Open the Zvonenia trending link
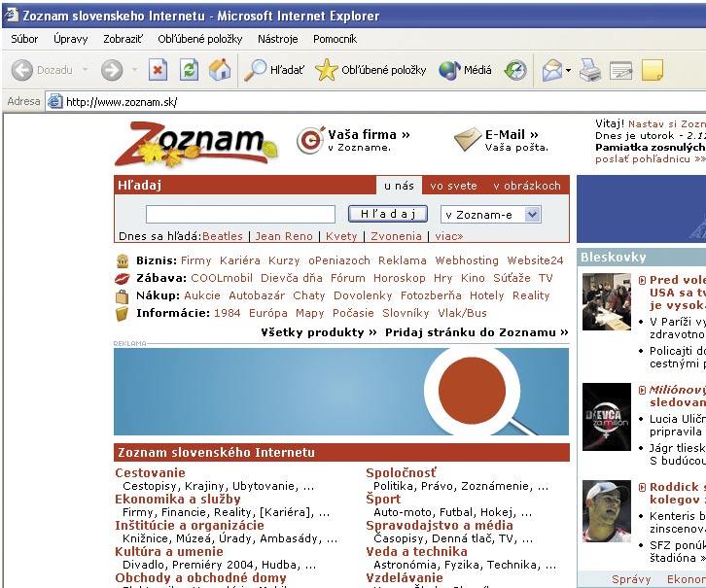 pyautogui.click(x=396, y=236)
